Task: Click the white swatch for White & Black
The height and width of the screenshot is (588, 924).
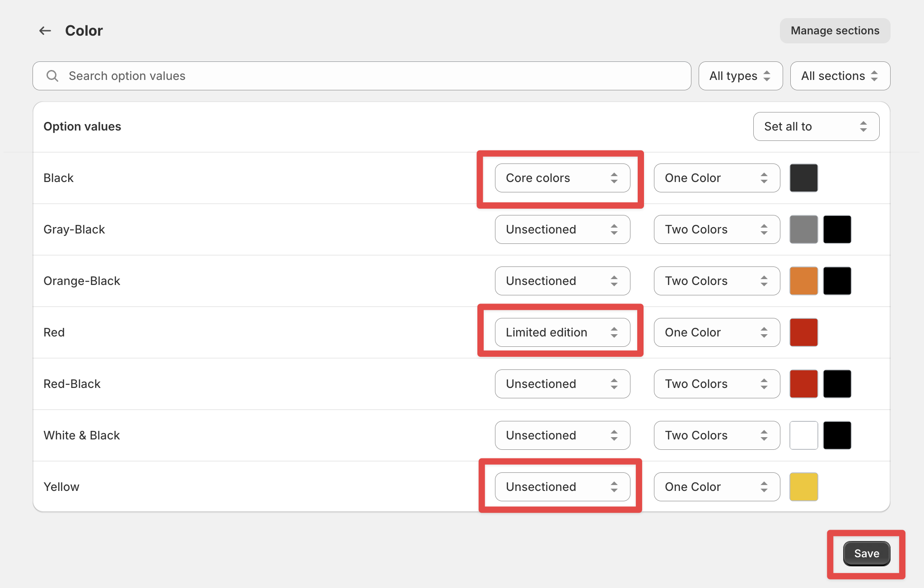Action: [x=803, y=435]
